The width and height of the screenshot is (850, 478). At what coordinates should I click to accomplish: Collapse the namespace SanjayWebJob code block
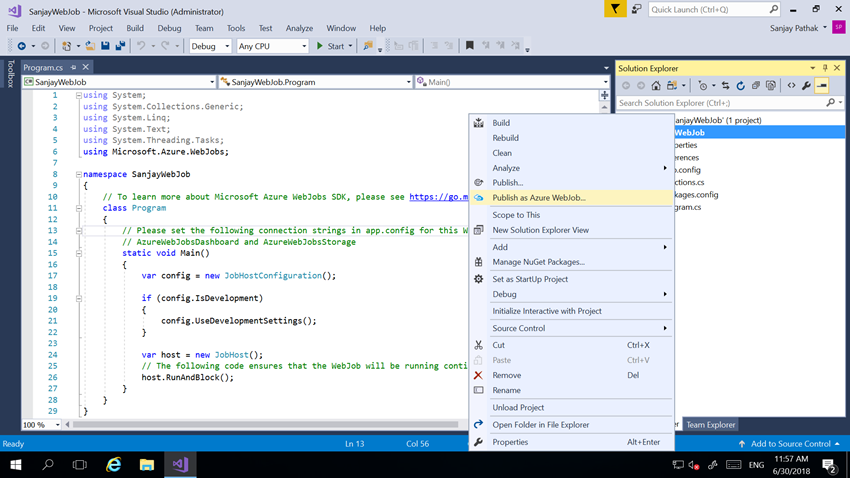click(79, 175)
